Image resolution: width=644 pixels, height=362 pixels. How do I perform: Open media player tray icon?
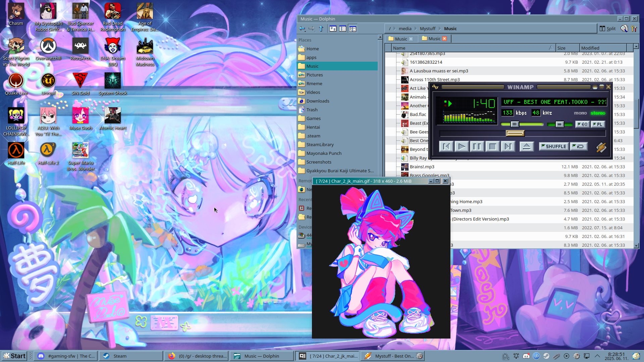(x=567, y=356)
